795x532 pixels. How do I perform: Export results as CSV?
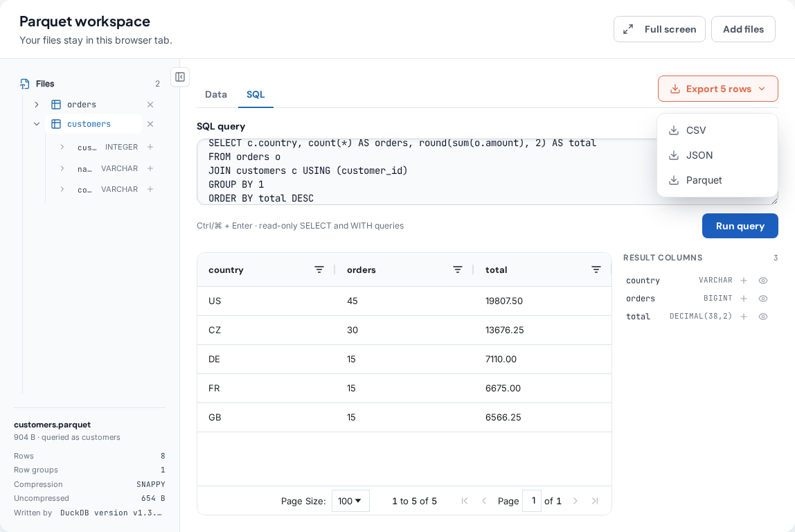click(x=717, y=130)
